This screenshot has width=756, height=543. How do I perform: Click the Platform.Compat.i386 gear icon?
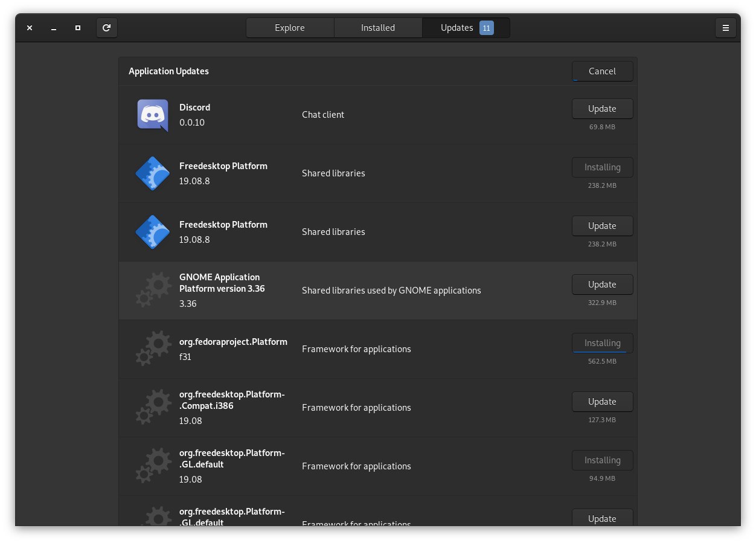pos(153,408)
